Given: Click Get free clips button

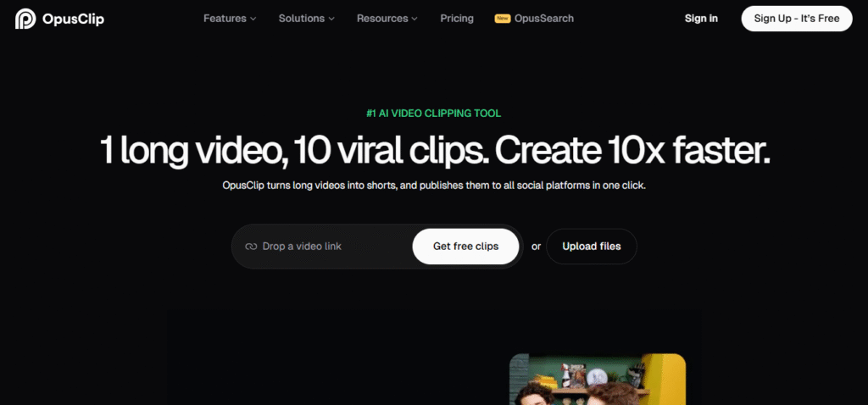Looking at the screenshot, I should click(x=465, y=247).
